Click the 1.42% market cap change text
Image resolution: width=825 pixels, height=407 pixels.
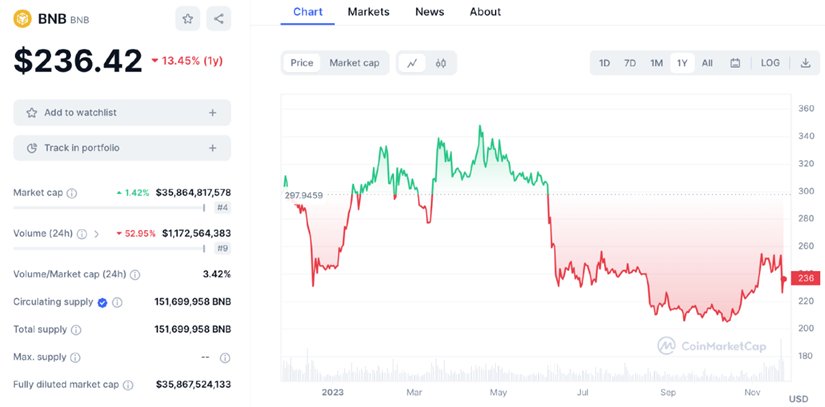(x=133, y=192)
